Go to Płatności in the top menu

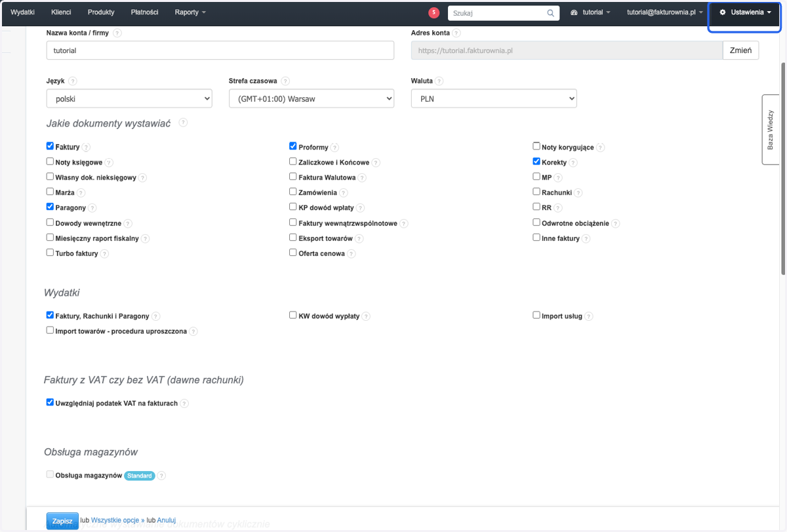point(145,12)
